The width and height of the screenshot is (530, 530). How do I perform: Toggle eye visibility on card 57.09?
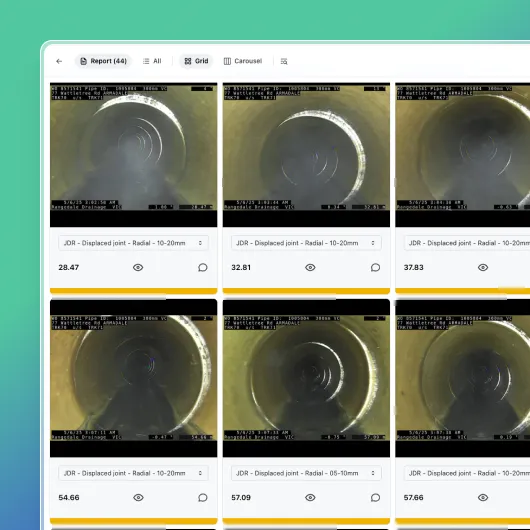(x=310, y=498)
